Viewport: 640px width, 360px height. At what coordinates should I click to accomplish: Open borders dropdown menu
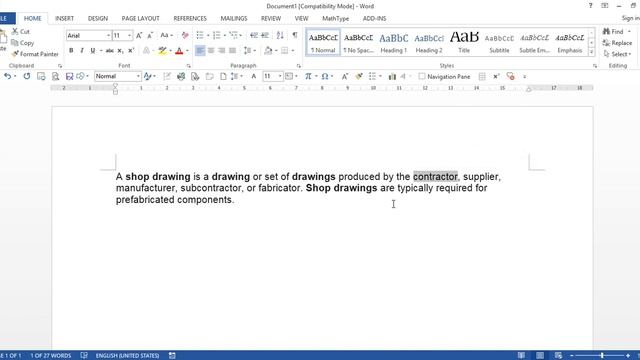293,51
